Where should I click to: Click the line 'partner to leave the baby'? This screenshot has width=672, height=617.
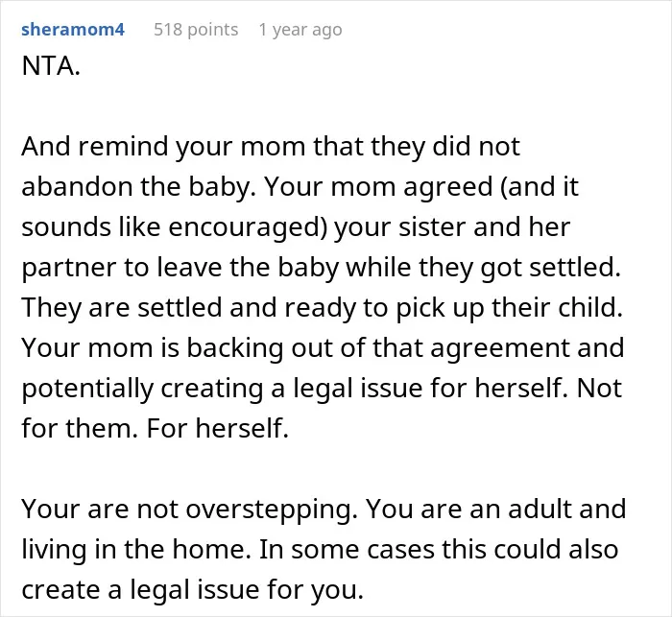321,268
